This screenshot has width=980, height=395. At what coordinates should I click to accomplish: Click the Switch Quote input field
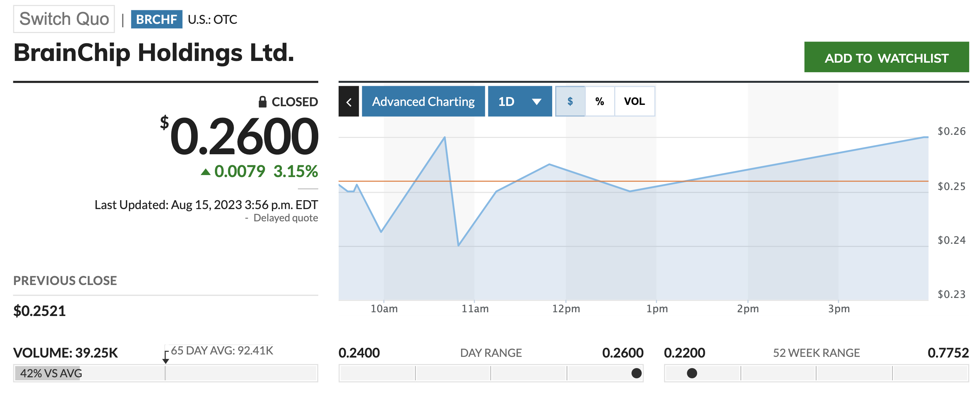64,19
